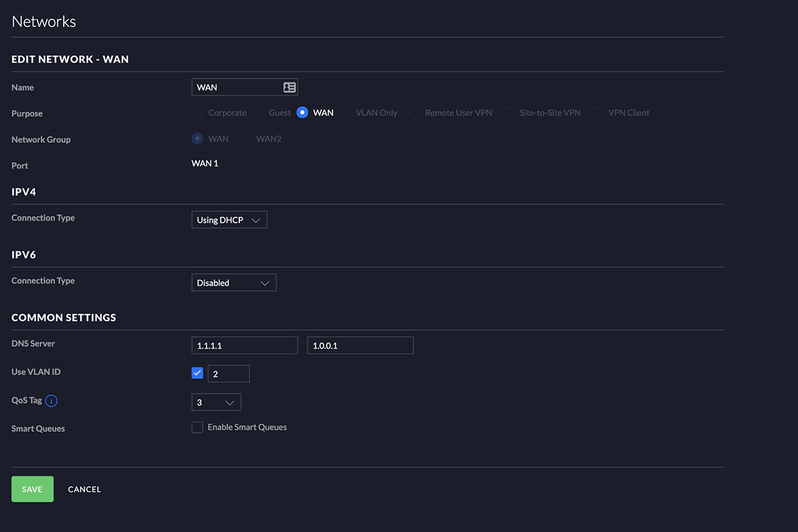Open the QoS Tag dropdown

click(x=216, y=402)
